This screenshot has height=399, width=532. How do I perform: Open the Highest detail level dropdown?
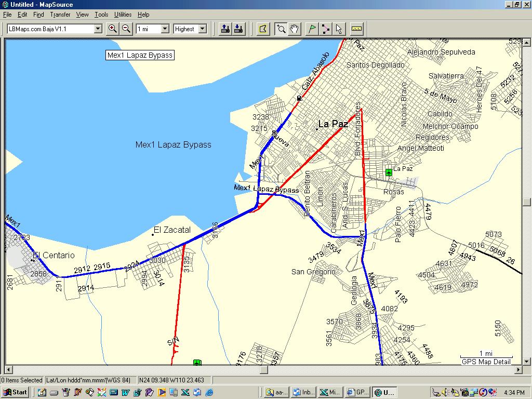tap(202, 29)
